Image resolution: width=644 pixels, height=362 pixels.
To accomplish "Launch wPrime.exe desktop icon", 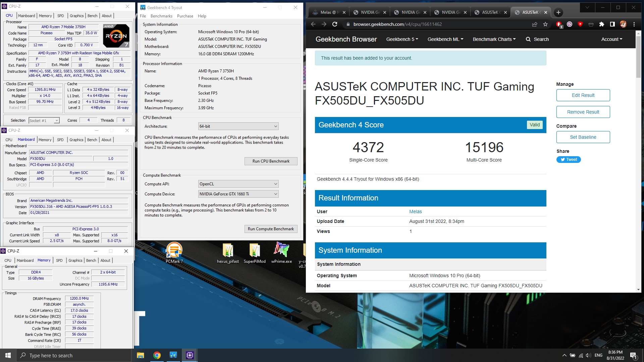I will [281, 252].
